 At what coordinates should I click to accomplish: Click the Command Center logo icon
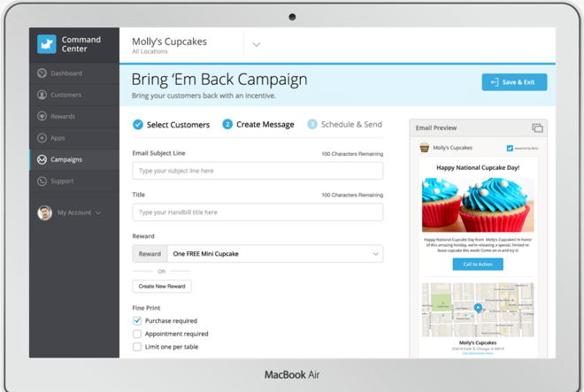pos(47,44)
